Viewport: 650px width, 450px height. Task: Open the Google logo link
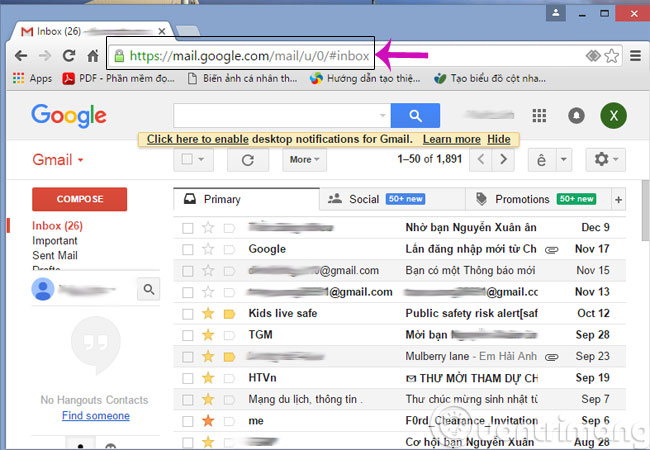click(69, 116)
